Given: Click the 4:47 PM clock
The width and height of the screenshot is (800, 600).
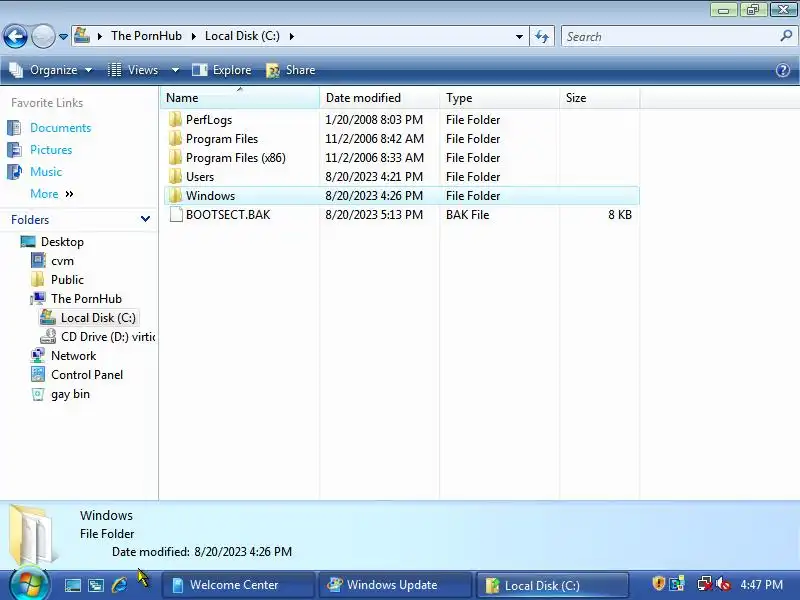Looking at the screenshot, I should 761,585.
